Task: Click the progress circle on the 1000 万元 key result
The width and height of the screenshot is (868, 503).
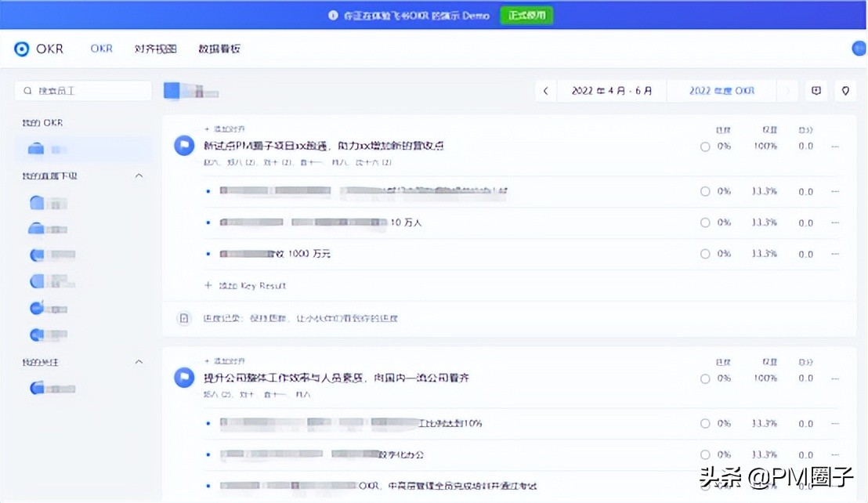Action: point(704,253)
